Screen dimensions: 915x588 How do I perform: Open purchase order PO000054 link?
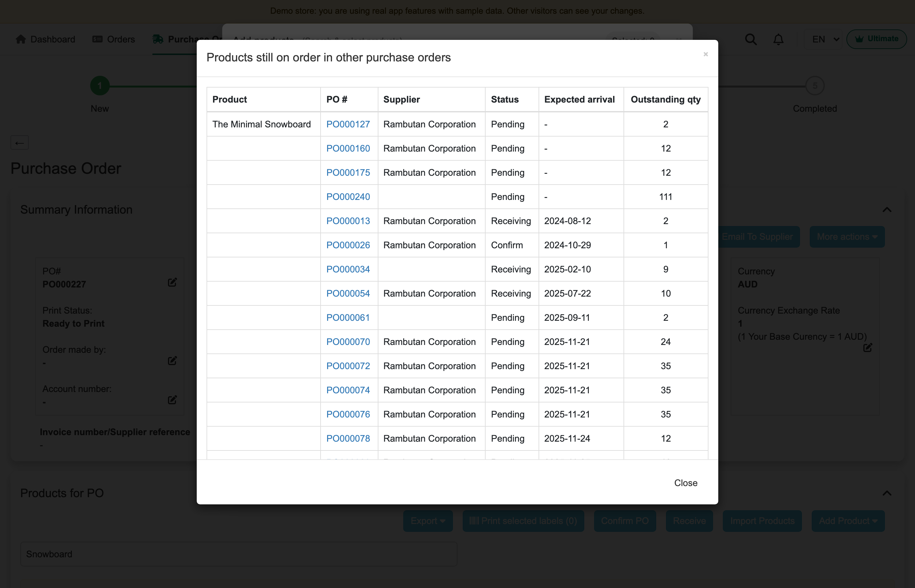pos(348,293)
